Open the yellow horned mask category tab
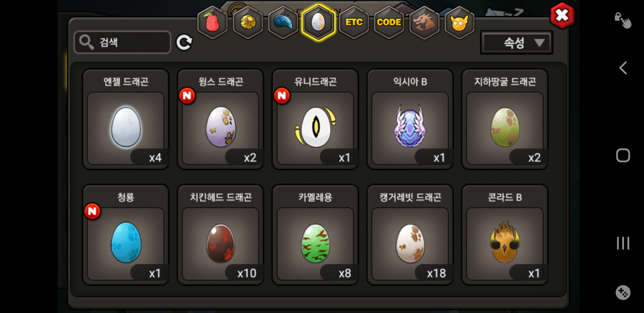 point(460,23)
